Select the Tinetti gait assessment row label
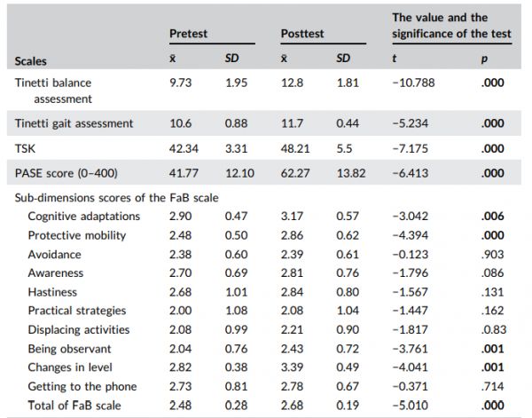The width and height of the screenshot is (532, 418). pos(74,123)
